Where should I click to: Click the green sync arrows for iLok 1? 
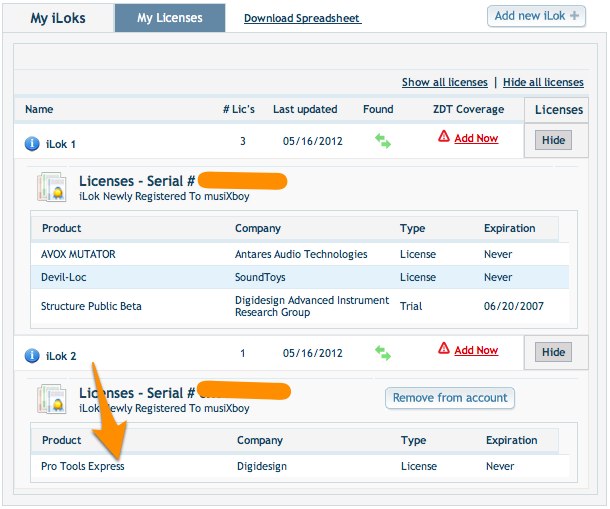(383, 140)
